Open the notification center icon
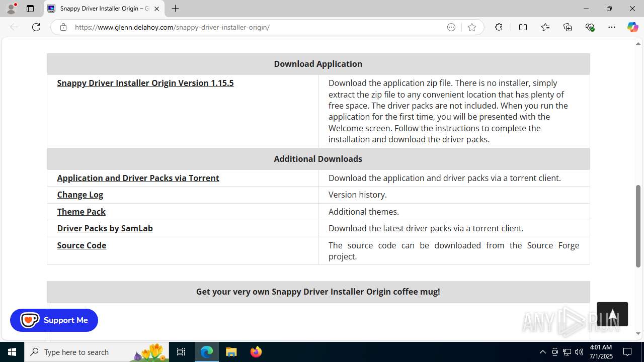Image resolution: width=644 pixels, height=362 pixels. (x=627, y=352)
